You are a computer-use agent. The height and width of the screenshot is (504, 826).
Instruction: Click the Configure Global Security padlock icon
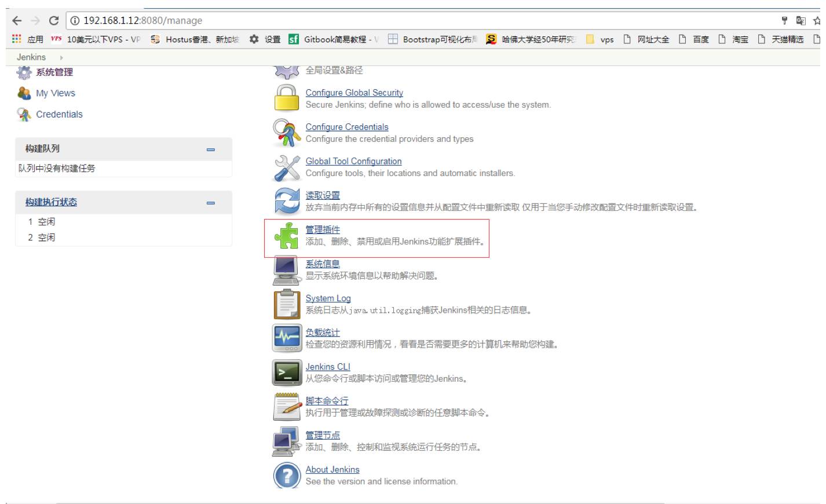[x=286, y=97]
